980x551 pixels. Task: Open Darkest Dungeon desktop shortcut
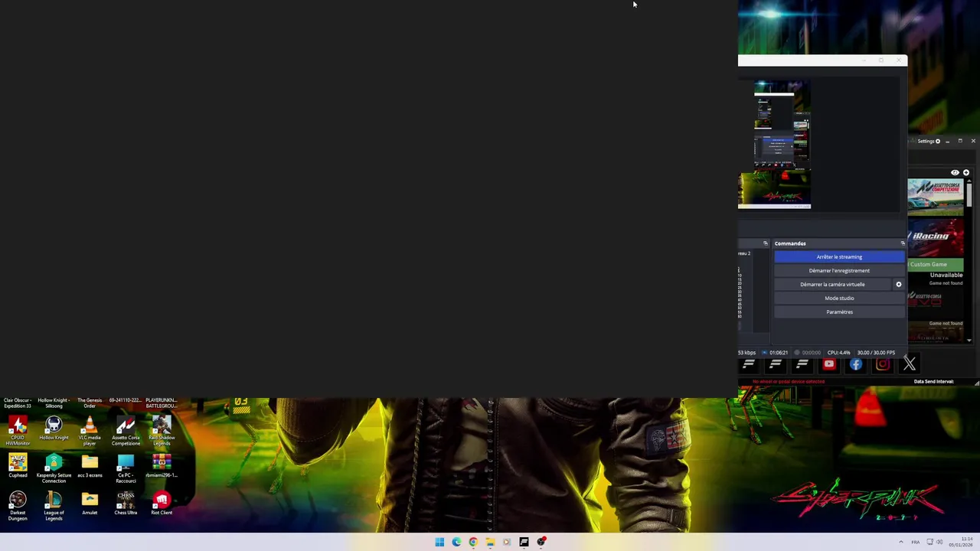pyautogui.click(x=18, y=506)
